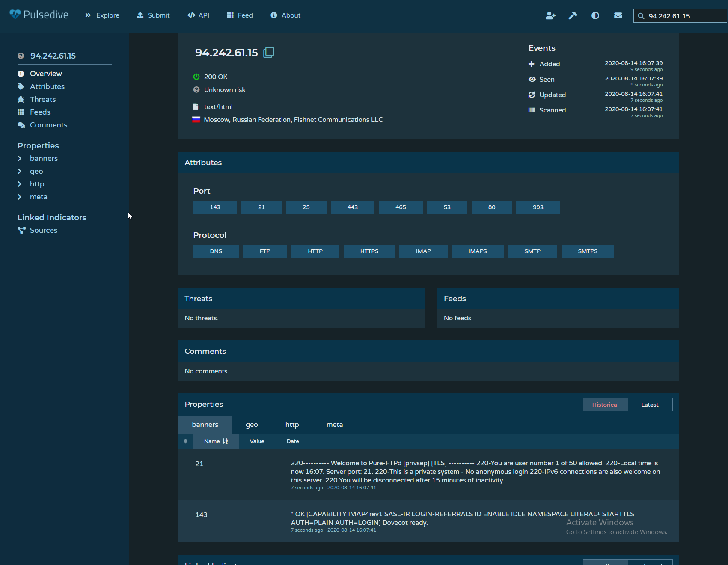Click the question mark icon beside sidebar IP
Image resolution: width=728 pixels, height=565 pixels.
21,56
